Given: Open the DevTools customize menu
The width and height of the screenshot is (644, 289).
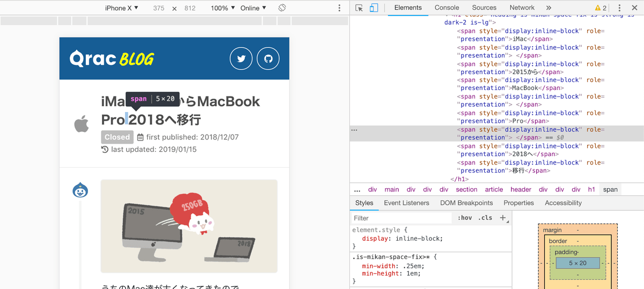Looking at the screenshot, I should coord(620,8).
